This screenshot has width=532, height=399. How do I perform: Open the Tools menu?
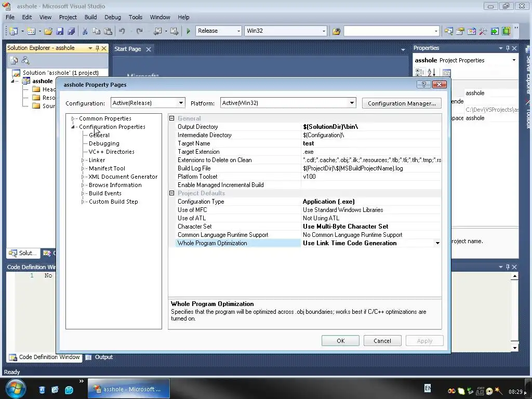click(136, 17)
